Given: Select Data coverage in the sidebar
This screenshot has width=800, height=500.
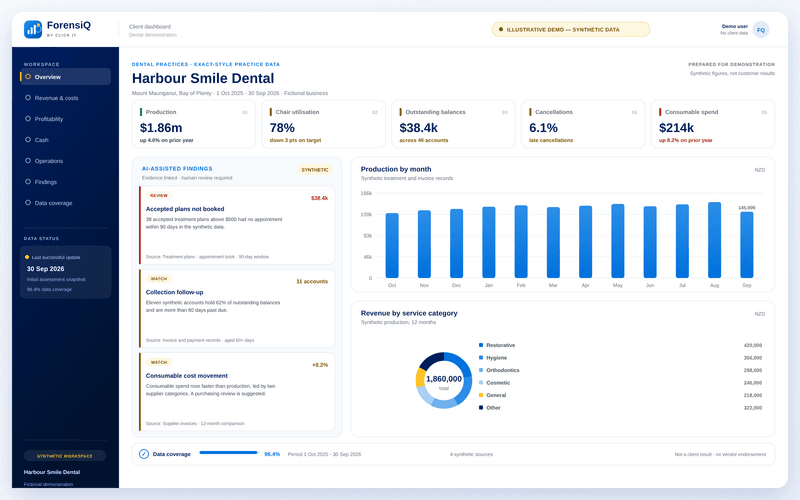Looking at the screenshot, I should pos(65,203).
